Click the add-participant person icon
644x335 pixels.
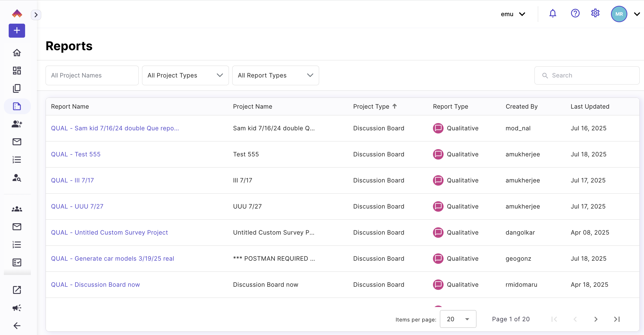pos(17,124)
